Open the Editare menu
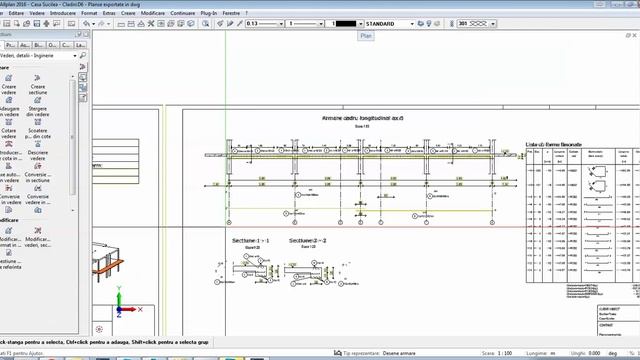The height and width of the screenshot is (360, 640). click(x=16, y=13)
